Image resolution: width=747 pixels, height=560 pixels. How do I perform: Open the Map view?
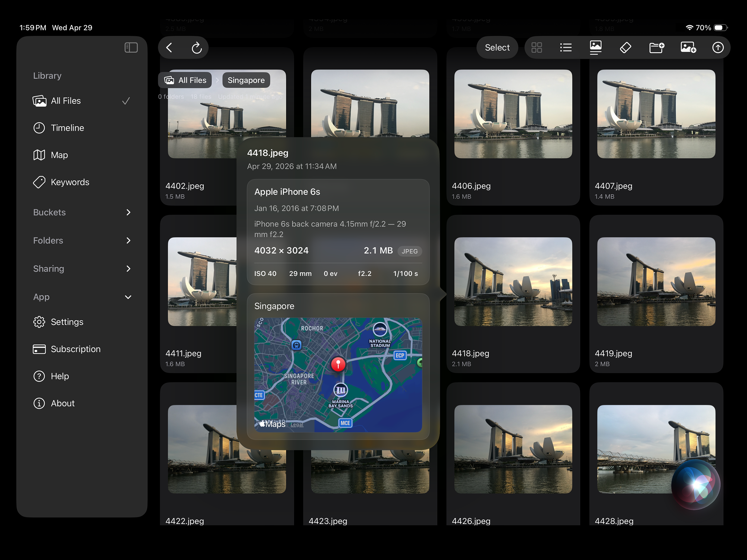[82, 155]
